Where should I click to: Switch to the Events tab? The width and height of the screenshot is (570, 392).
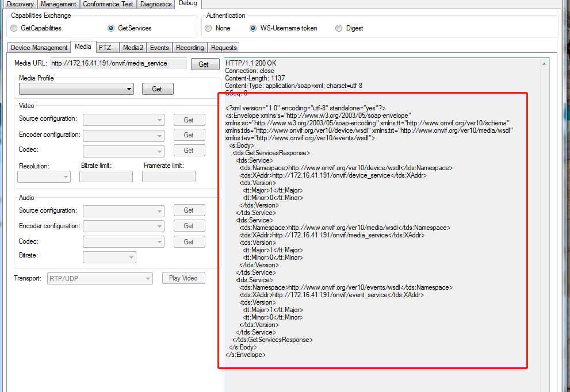click(x=159, y=47)
